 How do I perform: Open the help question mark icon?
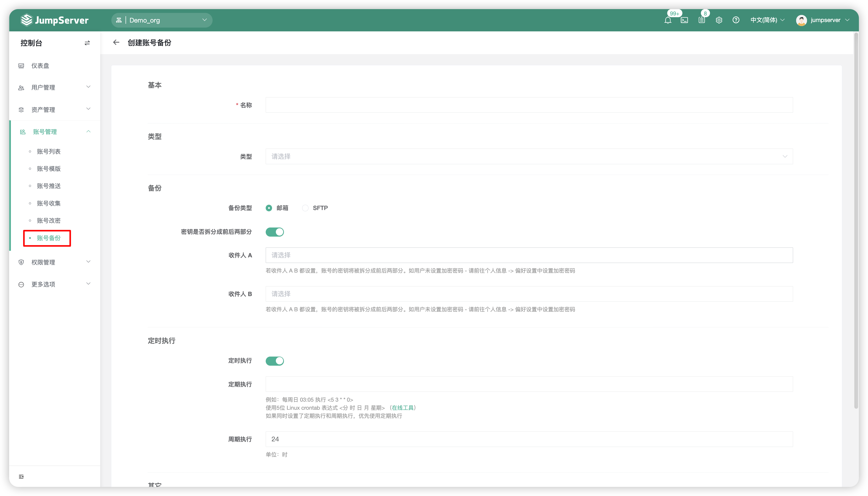[736, 20]
